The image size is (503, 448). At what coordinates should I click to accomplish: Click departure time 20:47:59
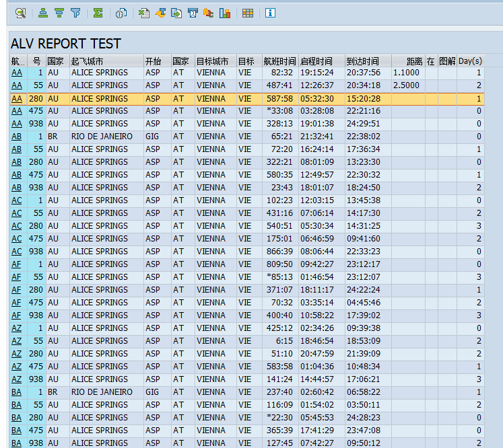[x=317, y=354]
